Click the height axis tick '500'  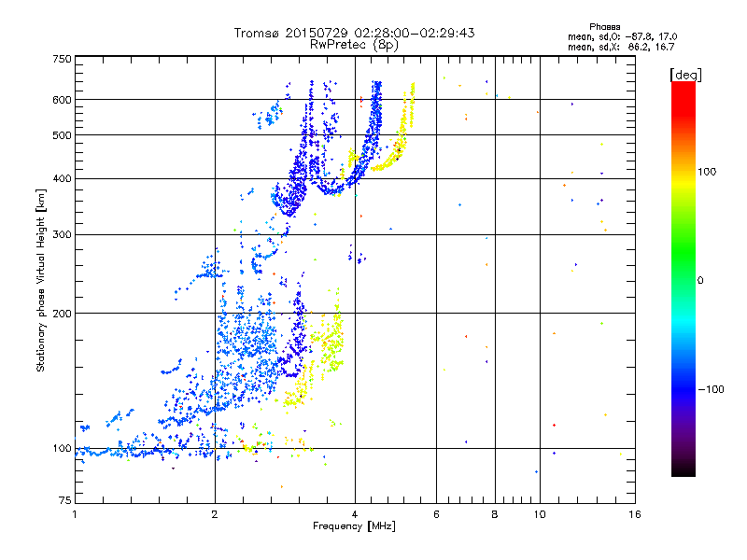pos(62,135)
